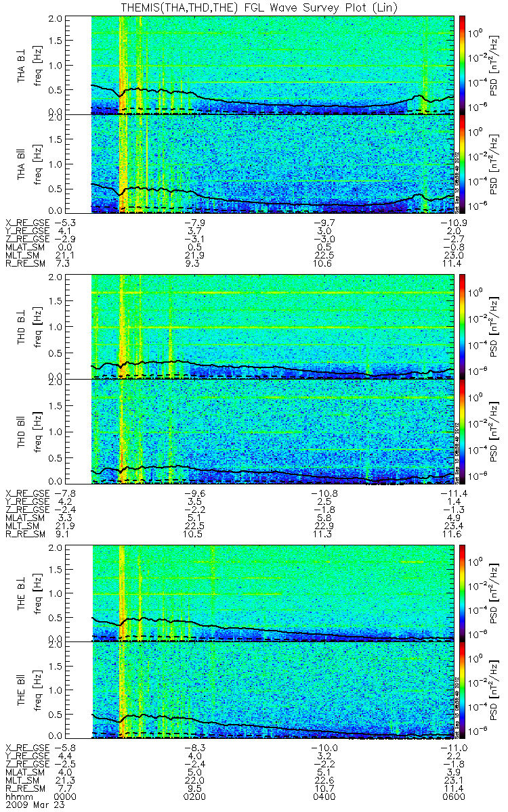Click the MLT_SM value 23.1
Screen dimensions: 508x812
click(x=455, y=781)
